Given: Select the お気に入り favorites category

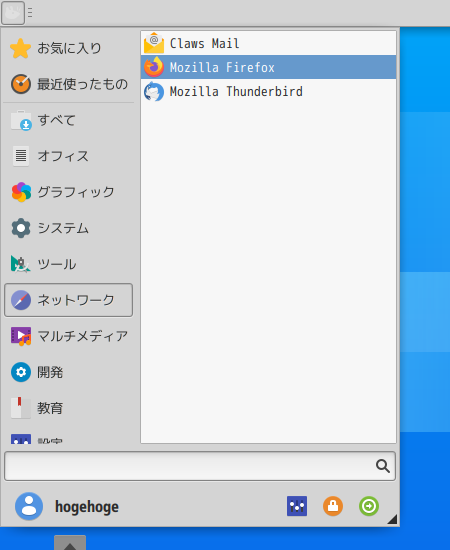Looking at the screenshot, I should click(x=68, y=48).
